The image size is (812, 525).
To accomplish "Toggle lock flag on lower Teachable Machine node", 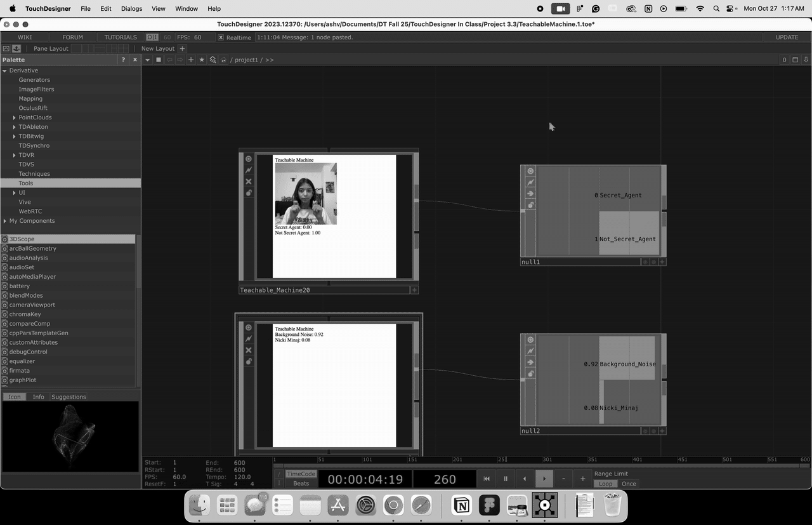I will click(249, 361).
